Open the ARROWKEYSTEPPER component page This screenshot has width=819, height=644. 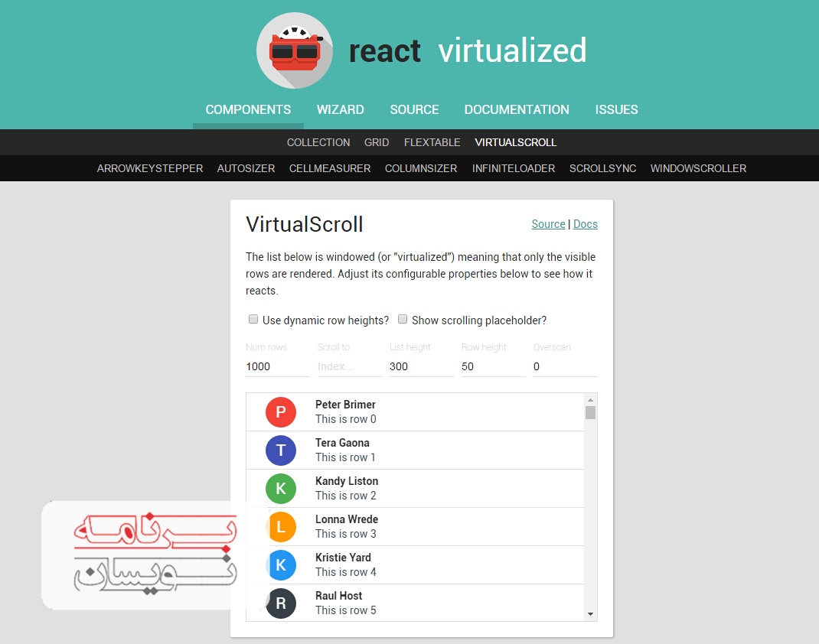tap(149, 168)
